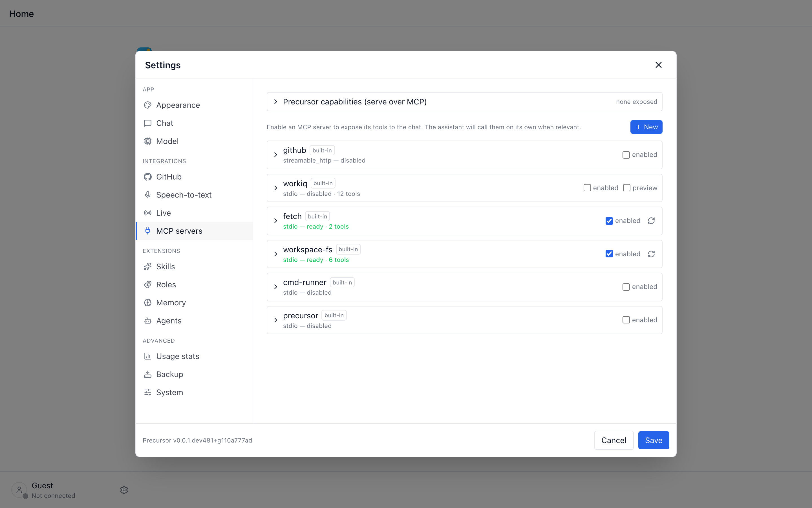Viewport: 812px width, 508px height.
Task: Select the Agents settings section
Action: (x=194, y=321)
